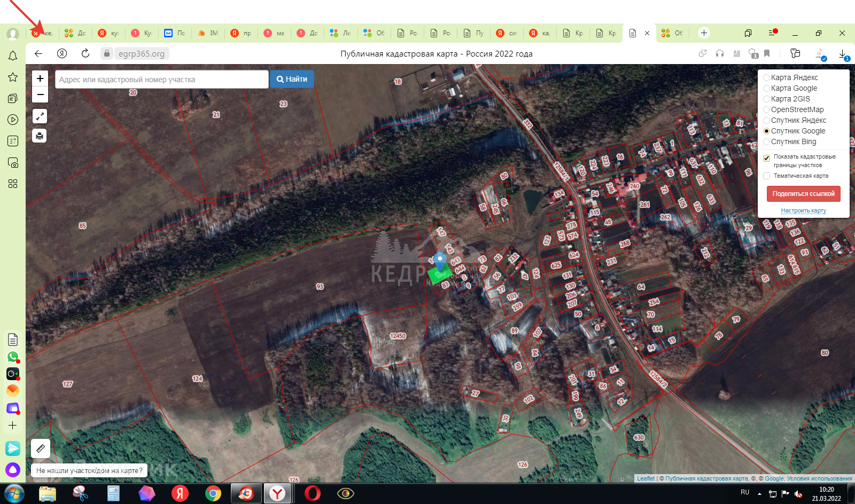The image size is (855, 504).
Task: Switch to the tab labeled Пу
Action: 472,33
